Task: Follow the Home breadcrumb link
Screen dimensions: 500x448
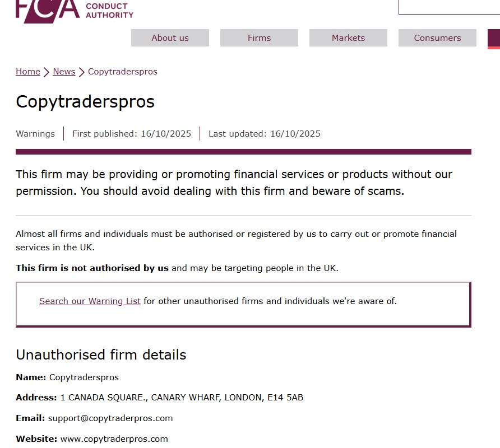Action: point(28,72)
